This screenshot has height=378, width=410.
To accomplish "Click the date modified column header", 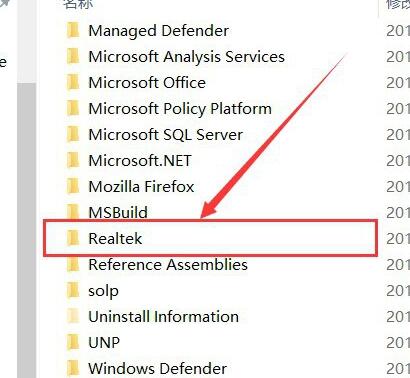I will (398, 4).
